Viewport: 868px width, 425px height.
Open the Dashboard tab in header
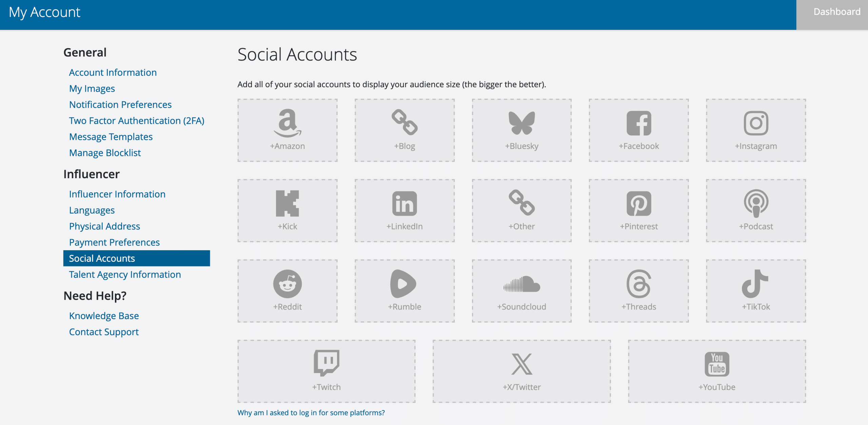click(836, 12)
